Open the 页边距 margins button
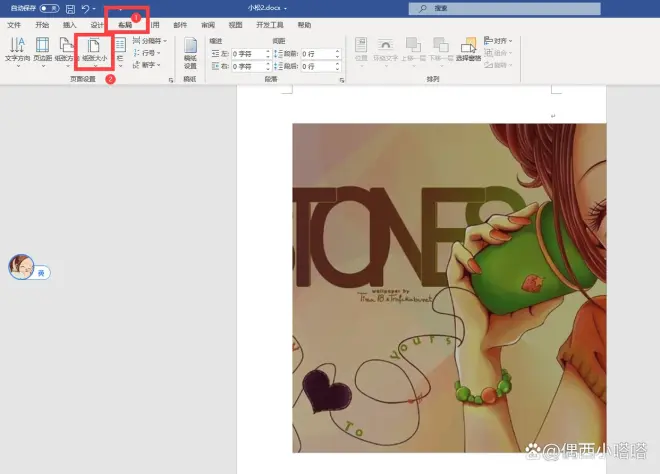The image size is (660, 474). [x=42, y=50]
